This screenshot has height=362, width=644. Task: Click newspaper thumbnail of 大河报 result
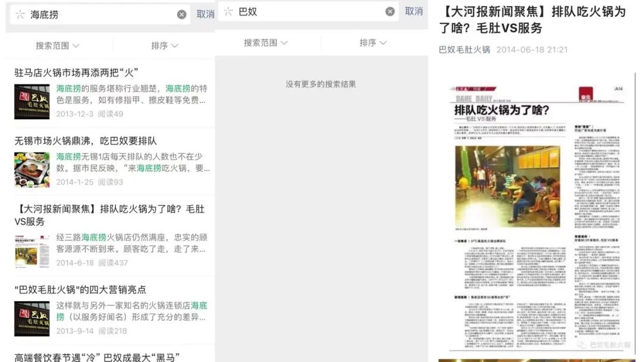[x=32, y=250]
